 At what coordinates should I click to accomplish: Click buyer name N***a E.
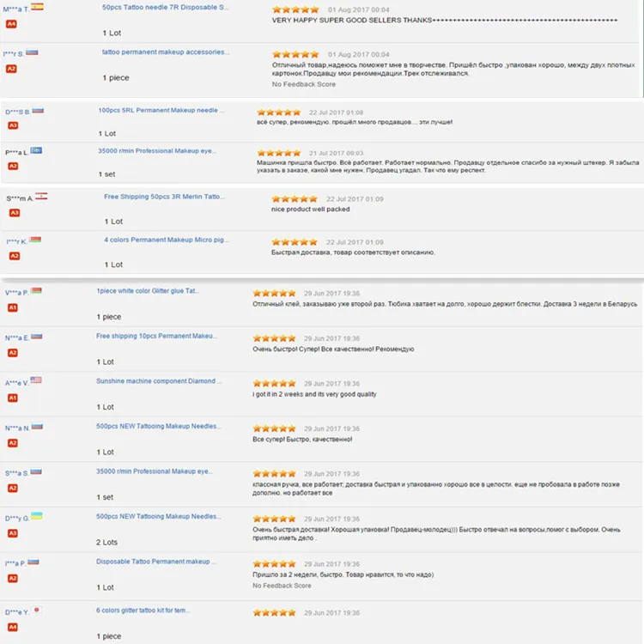point(17,338)
